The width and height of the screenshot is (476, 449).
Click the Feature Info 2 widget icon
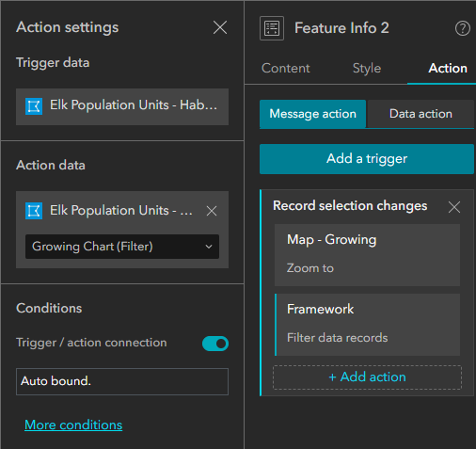pyautogui.click(x=272, y=28)
